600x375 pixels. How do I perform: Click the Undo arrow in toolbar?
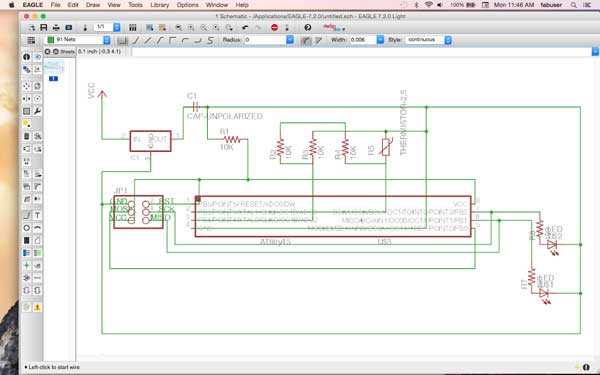coord(245,28)
